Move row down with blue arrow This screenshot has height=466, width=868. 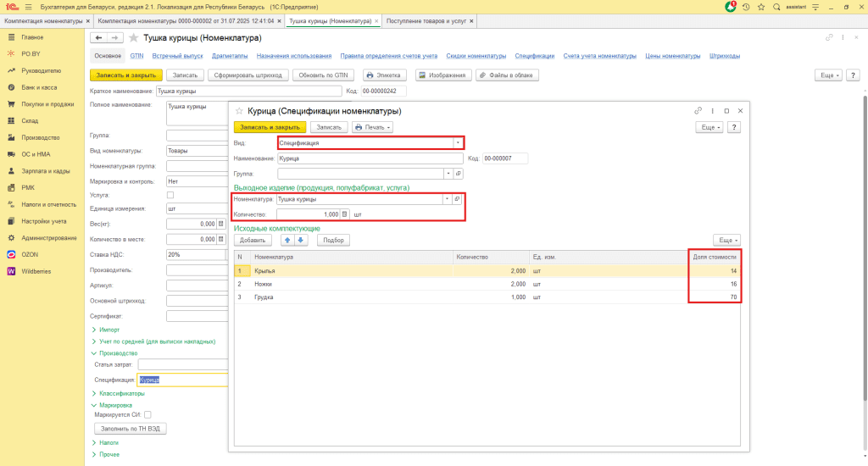(301, 240)
